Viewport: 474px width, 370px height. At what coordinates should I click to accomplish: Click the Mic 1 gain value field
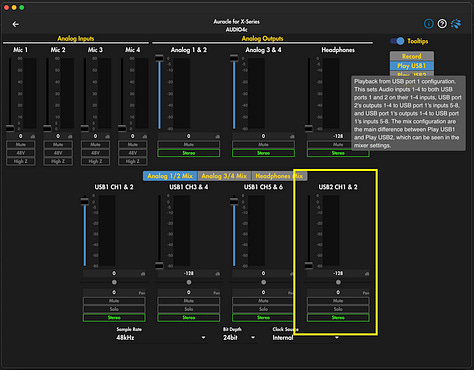[21, 136]
